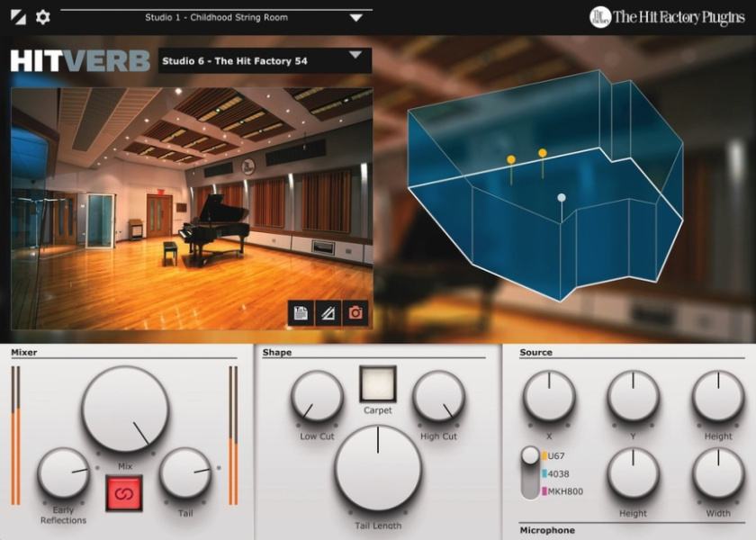
Task: Click the High Cut label
Action: [438, 436]
